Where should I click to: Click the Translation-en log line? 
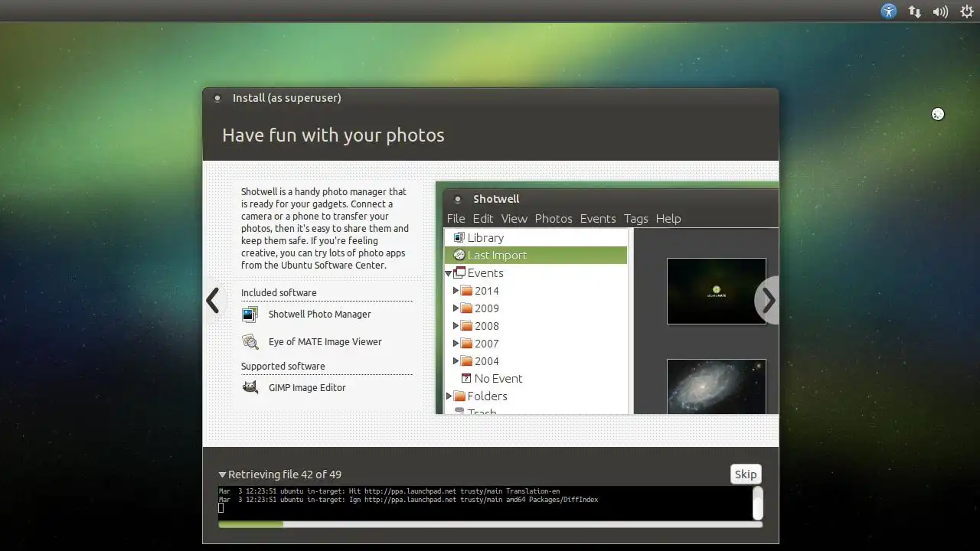389,491
